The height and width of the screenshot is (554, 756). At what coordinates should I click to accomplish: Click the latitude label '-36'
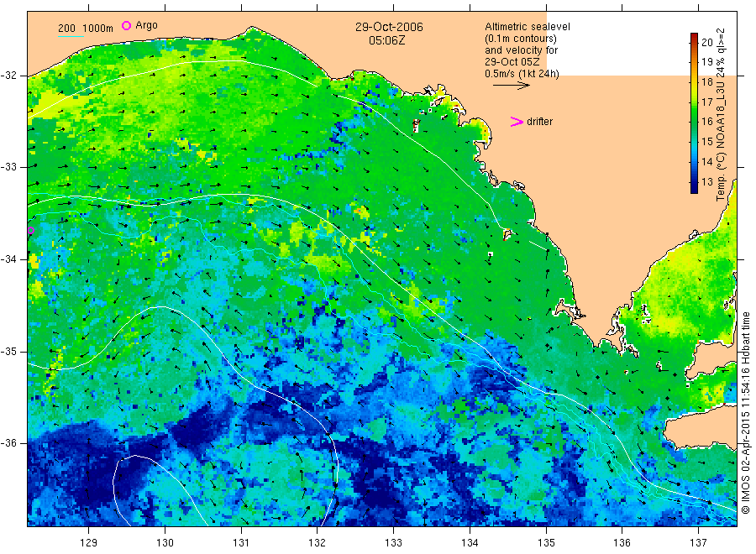tap(8, 442)
